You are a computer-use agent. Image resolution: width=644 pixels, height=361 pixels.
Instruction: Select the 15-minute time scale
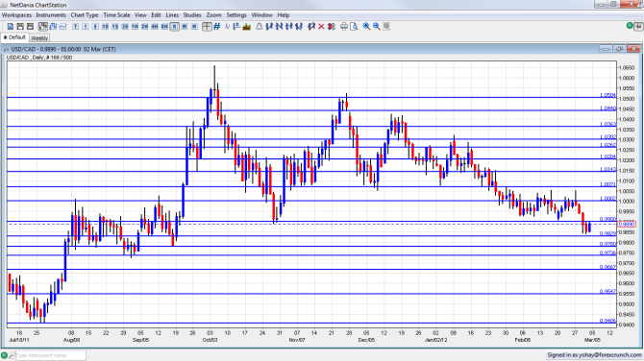point(115,27)
